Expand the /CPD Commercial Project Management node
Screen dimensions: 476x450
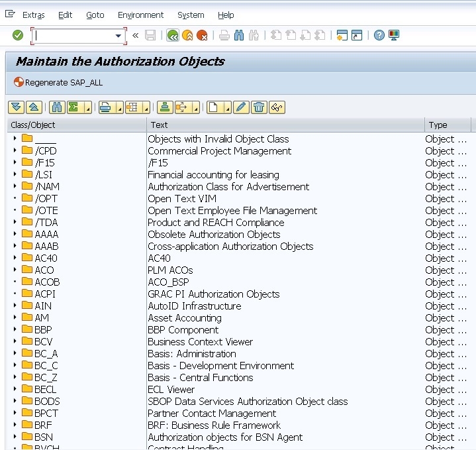click(x=15, y=151)
